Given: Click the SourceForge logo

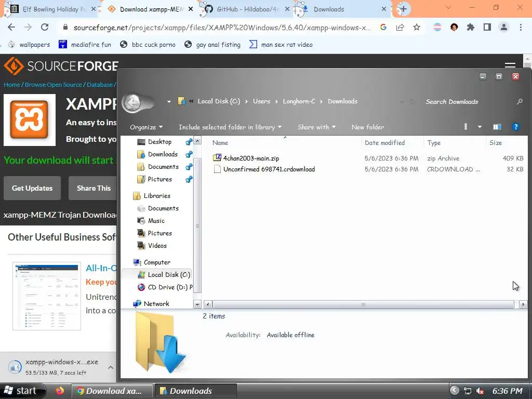Looking at the screenshot, I should 61,66.
